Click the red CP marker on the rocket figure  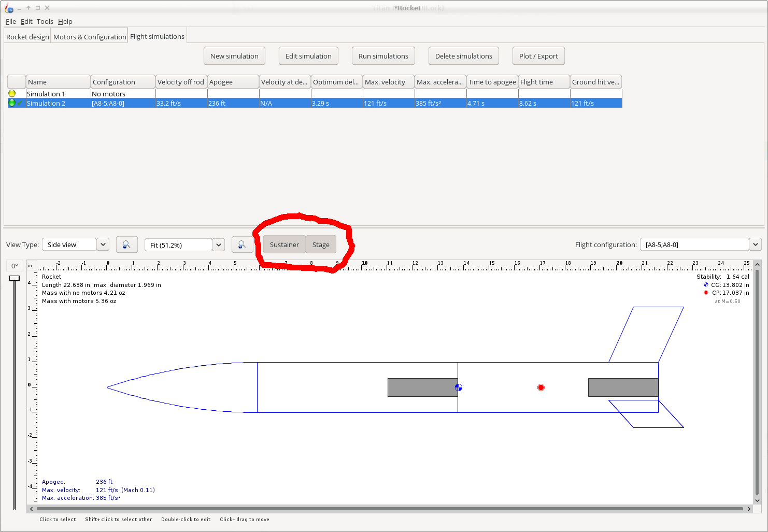541,387
